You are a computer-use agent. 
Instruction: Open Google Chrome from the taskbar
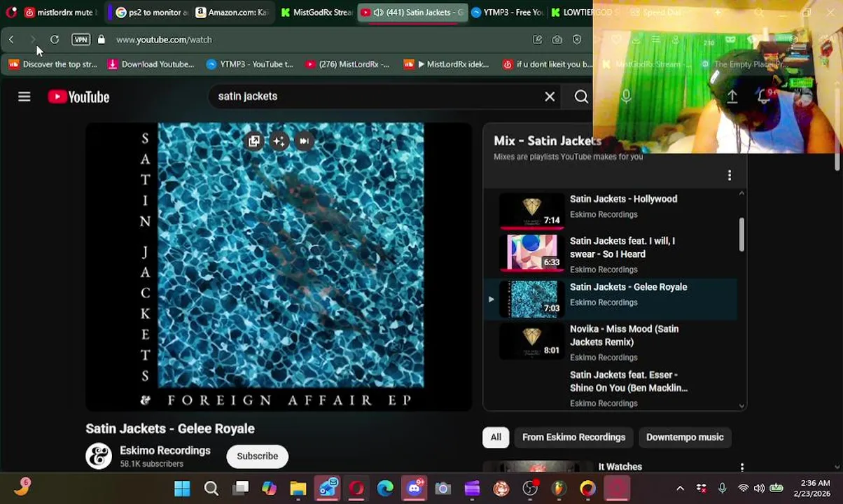tap(587, 489)
